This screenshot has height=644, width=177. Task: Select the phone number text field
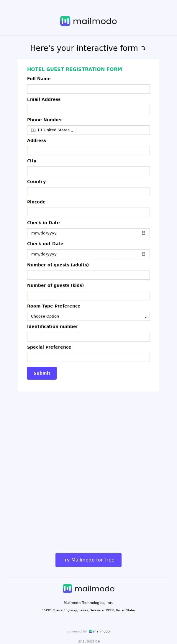point(113,130)
